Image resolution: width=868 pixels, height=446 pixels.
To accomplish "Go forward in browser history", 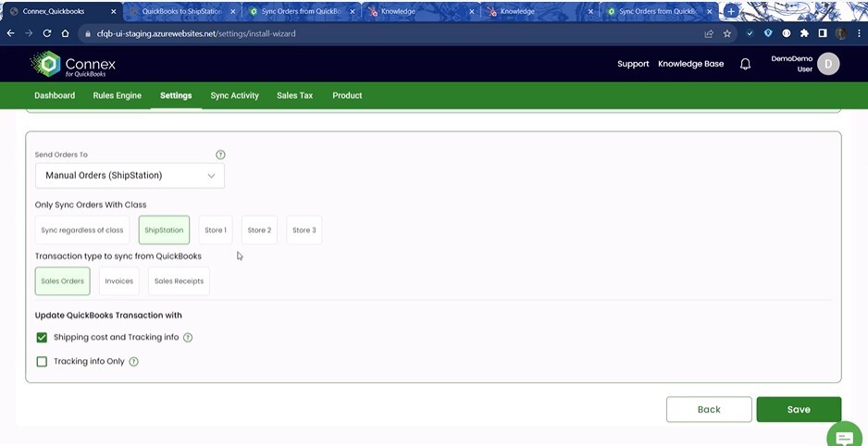I will pos(29,33).
